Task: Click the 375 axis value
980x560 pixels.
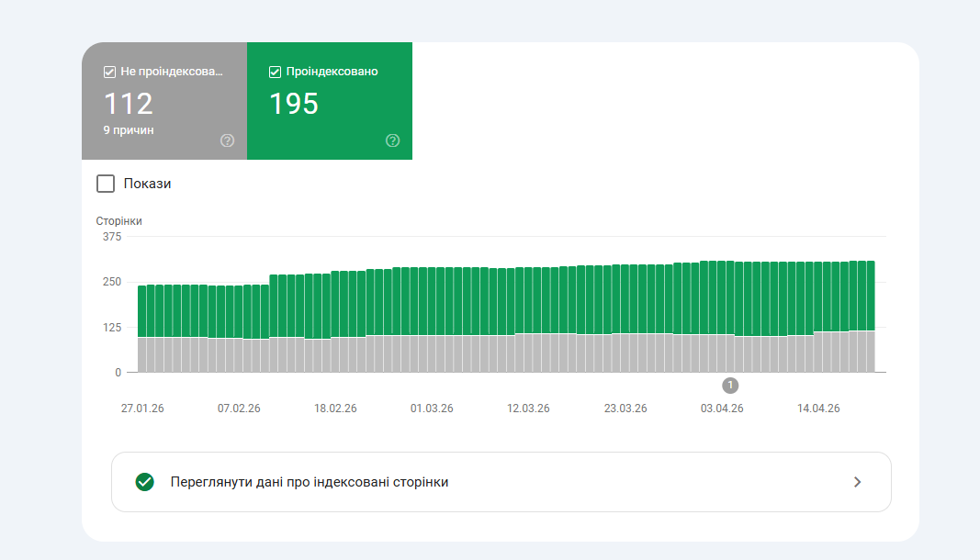Action: 112,236
